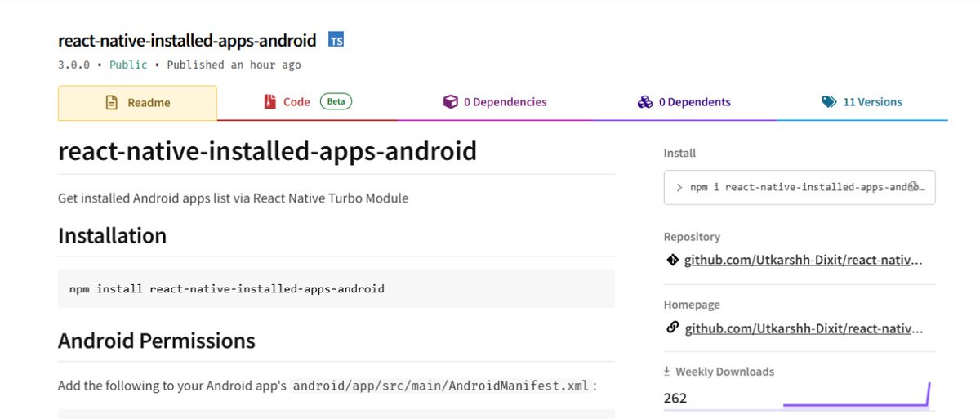Screen dimensions: 980x419
Task: Click the Weekly Downloads label
Action: click(725, 372)
